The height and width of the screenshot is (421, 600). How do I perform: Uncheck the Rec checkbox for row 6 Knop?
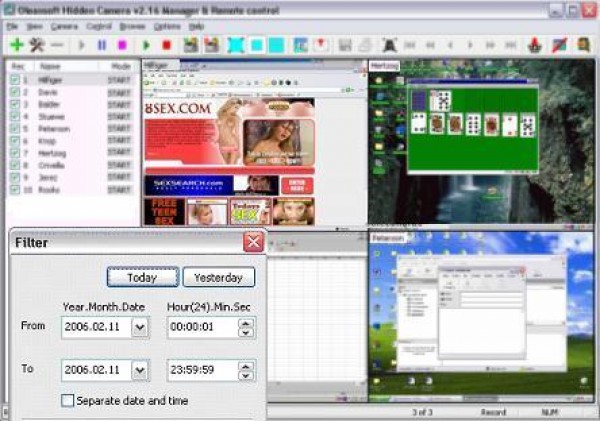pyautogui.click(x=15, y=141)
